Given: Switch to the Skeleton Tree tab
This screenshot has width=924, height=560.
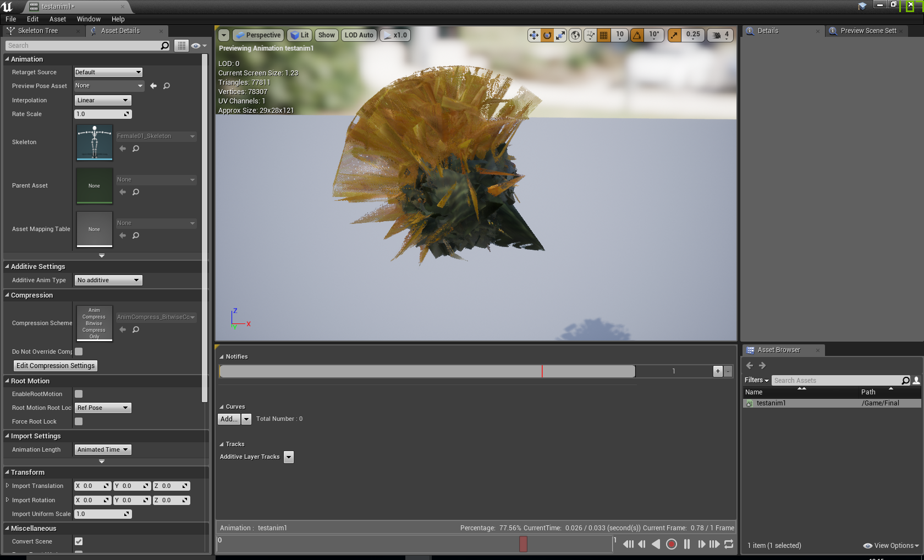Looking at the screenshot, I should [37, 31].
